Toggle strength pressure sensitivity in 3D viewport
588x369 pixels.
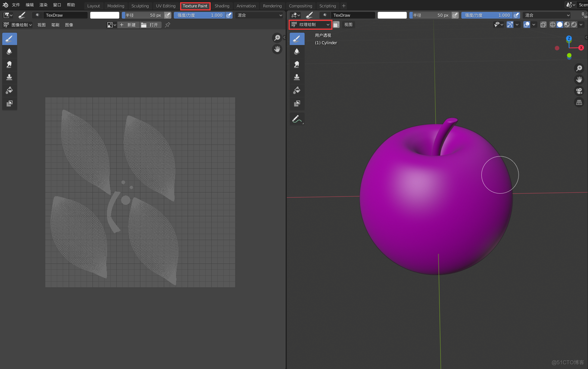(x=516, y=15)
